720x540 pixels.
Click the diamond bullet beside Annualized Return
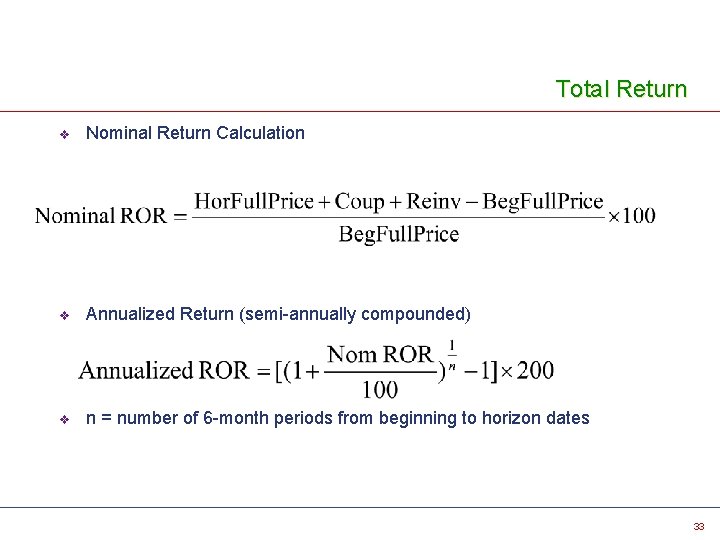pyautogui.click(x=65, y=315)
